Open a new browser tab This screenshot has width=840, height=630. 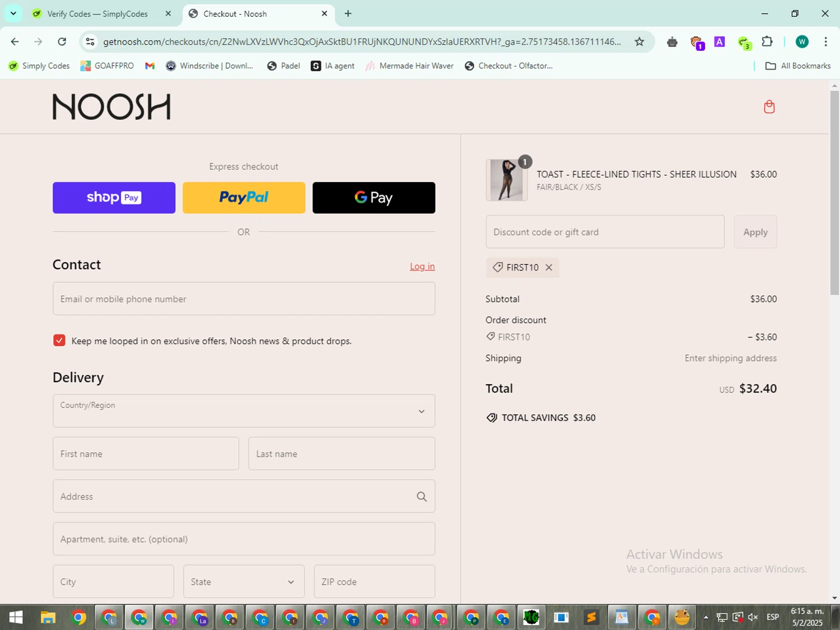(348, 13)
